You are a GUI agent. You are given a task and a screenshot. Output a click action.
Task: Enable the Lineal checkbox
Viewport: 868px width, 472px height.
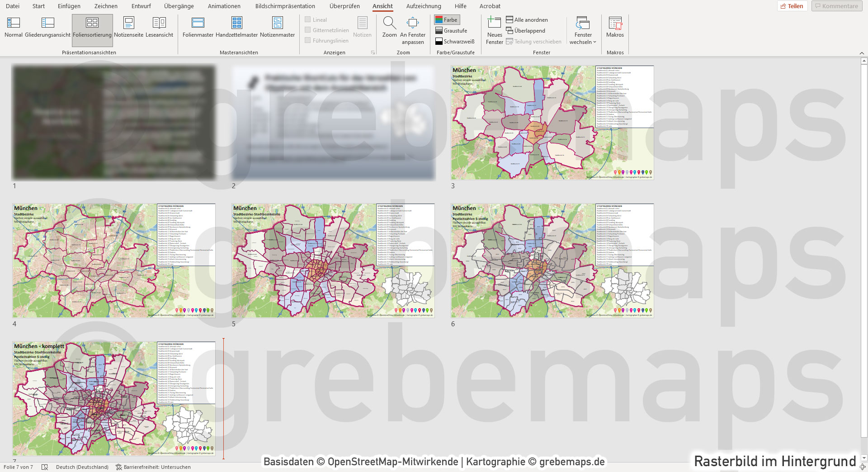(308, 19)
